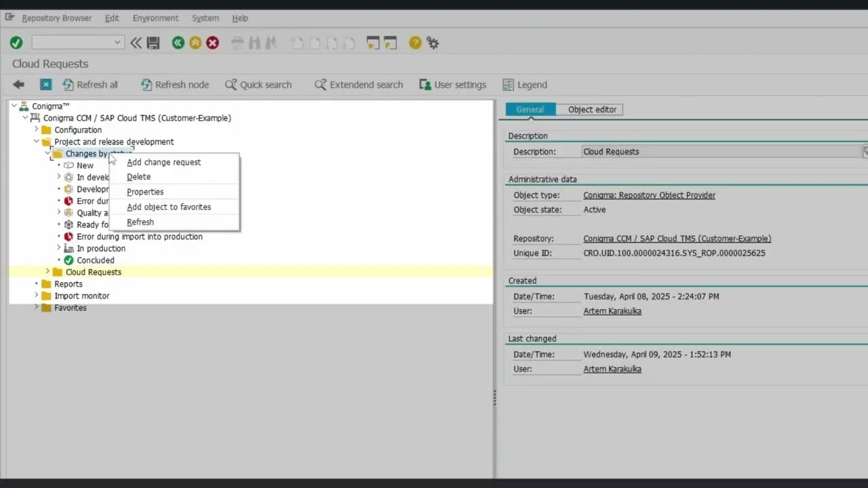Screen dimensions: 868x488
Task: Click the Quick search button
Action: tap(258, 85)
